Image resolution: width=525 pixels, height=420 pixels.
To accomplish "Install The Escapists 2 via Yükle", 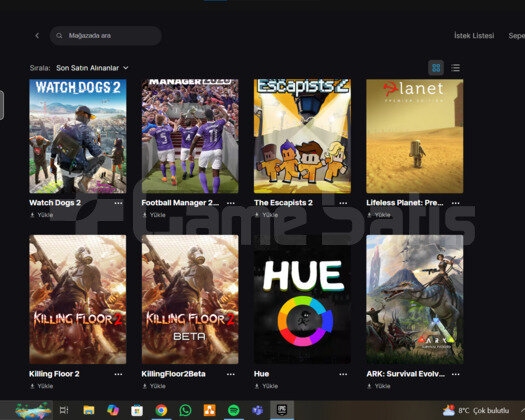I will [x=267, y=215].
